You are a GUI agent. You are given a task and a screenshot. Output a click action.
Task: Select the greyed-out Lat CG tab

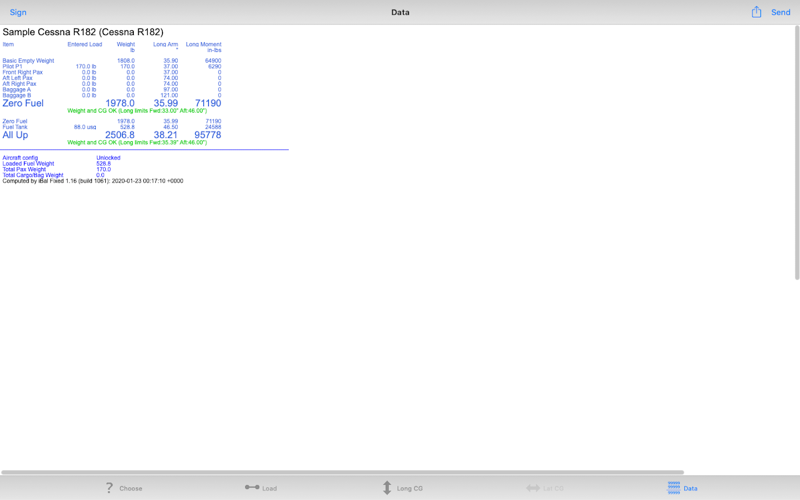[x=544, y=488]
